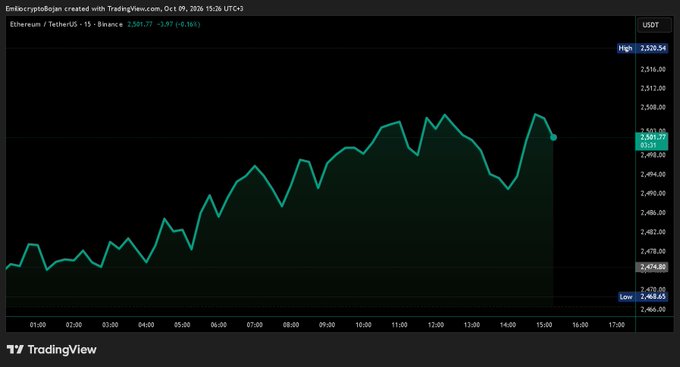Screen dimensions: 680x367
Task: Click the last-price dot on the chart line
Action: [553, 138]
